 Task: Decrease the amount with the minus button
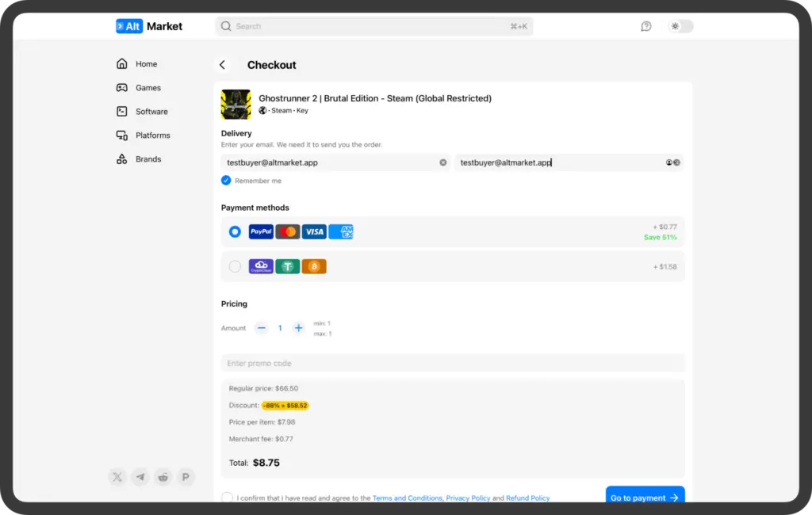(261, 328)
